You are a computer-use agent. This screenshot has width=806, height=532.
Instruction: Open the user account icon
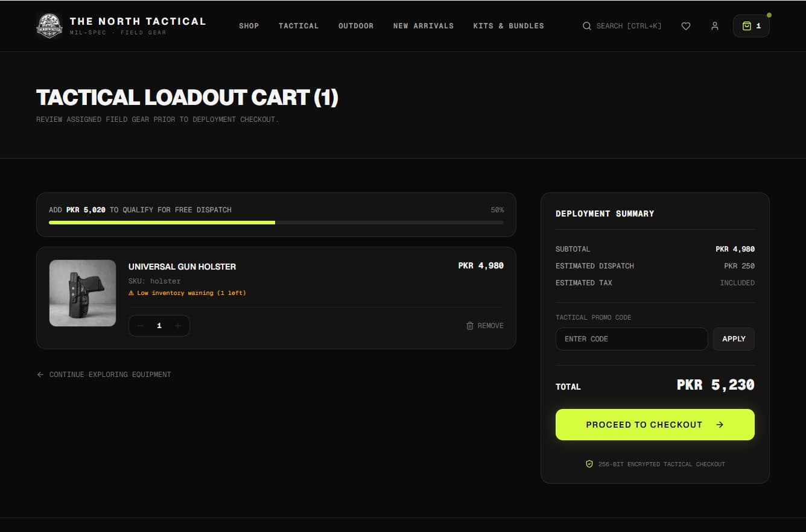pos(715,26)
